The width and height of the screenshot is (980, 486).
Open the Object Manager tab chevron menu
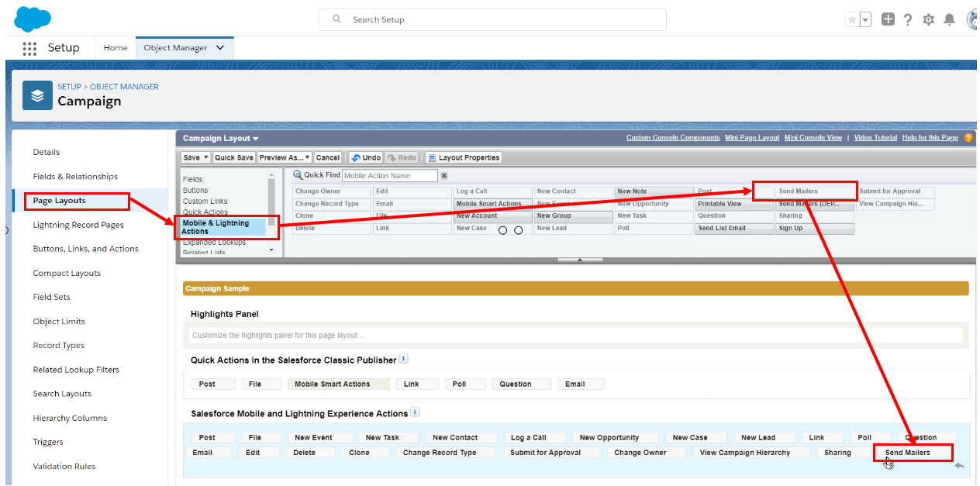click(x=220, y=48)
